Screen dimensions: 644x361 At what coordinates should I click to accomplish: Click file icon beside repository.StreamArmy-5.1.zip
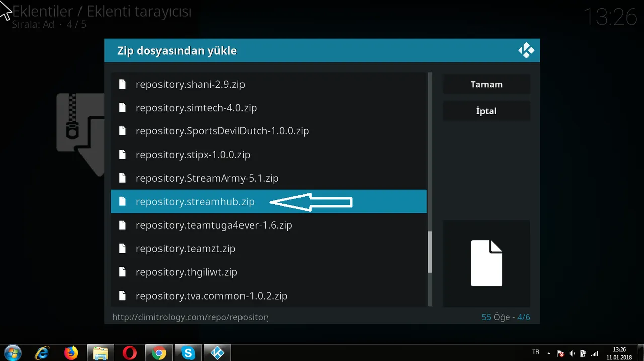[122, 178]
